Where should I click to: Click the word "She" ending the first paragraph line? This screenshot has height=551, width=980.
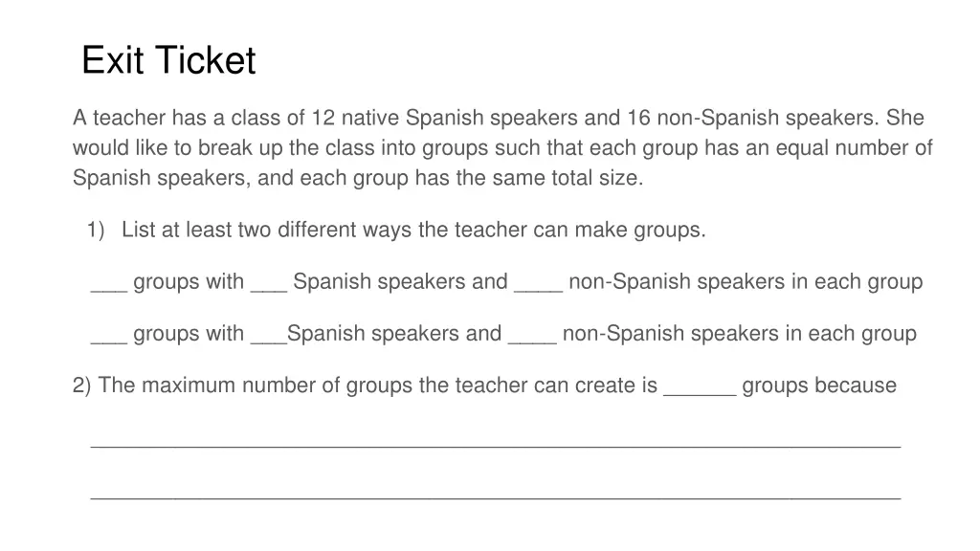click(x=905, y=119)
